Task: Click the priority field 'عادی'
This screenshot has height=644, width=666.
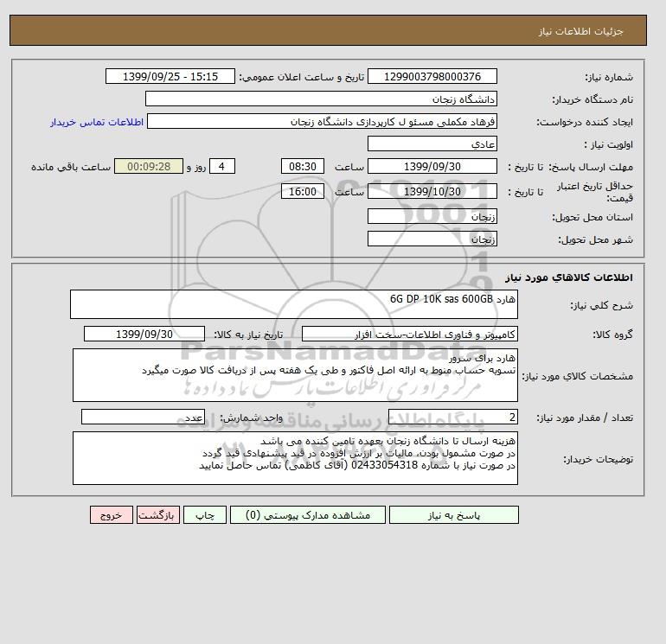Action: tap(432, 143)
